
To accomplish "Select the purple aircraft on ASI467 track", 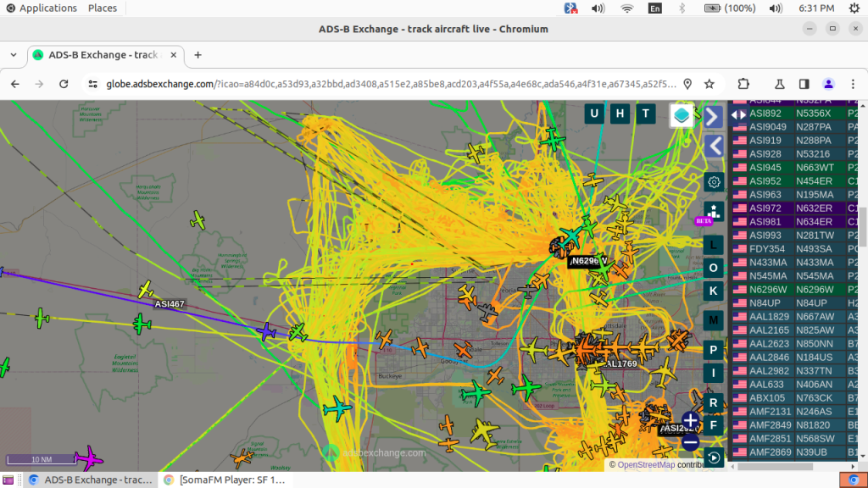I will (x=267, y=331).
